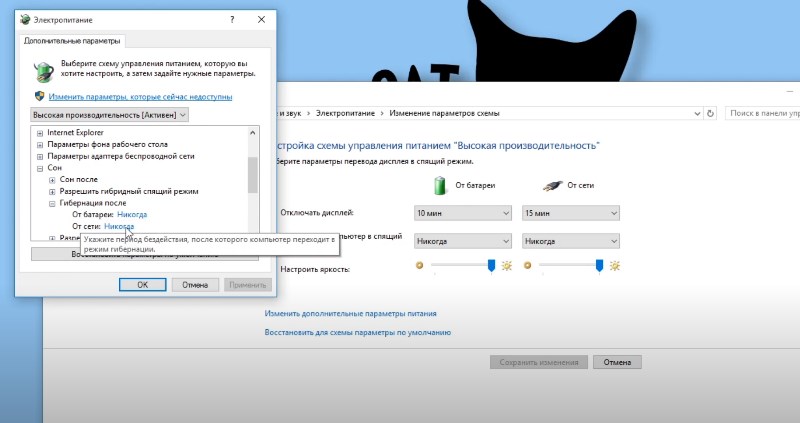Expand Разрешить гибридный спящий режим node
The width and height of the screenshot is (800, 423).
point(52,192)
